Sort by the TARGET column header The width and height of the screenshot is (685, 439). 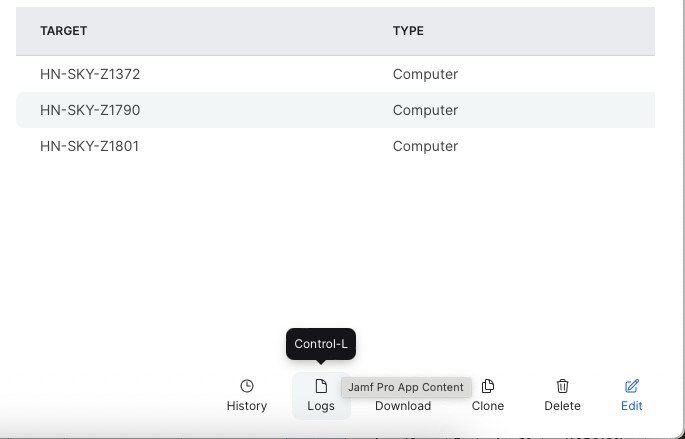64,31
